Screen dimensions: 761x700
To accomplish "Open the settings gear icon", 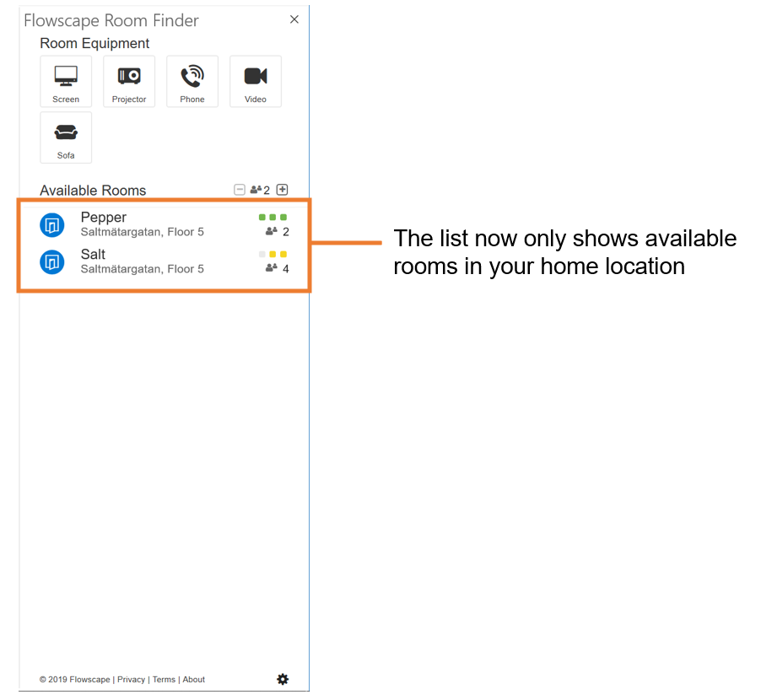I will click(283, 679).
